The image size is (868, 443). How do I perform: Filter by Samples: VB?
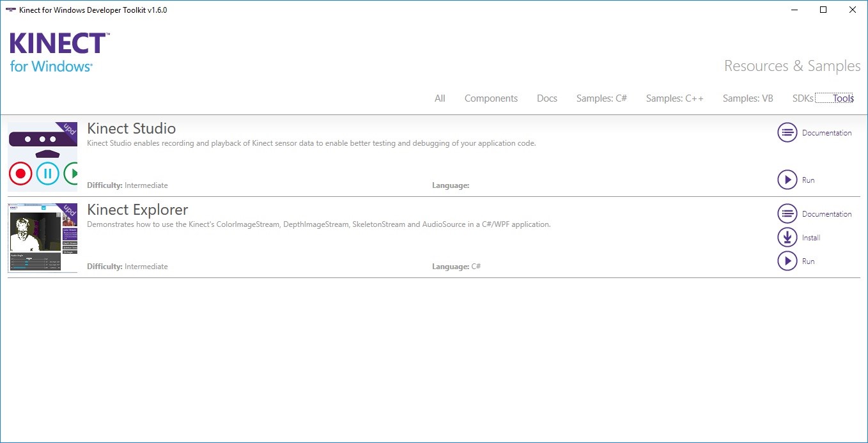(x=748, y=98)
